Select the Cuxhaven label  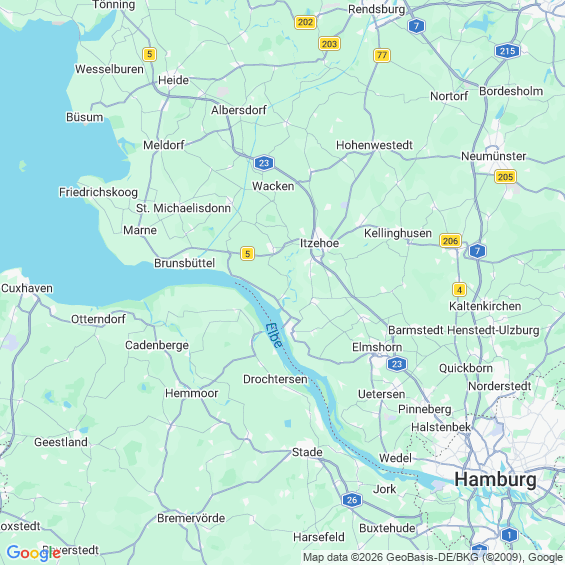[x=27, y=288]
